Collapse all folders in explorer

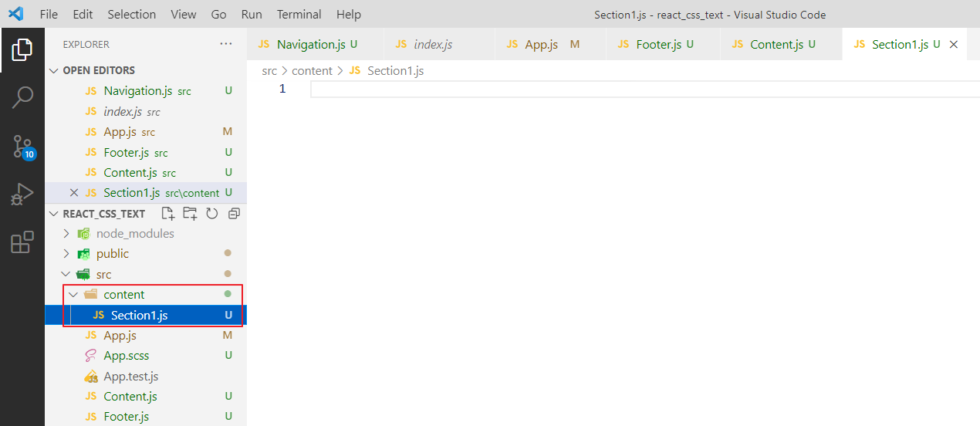pyautogui.click(x=234, y=214)
